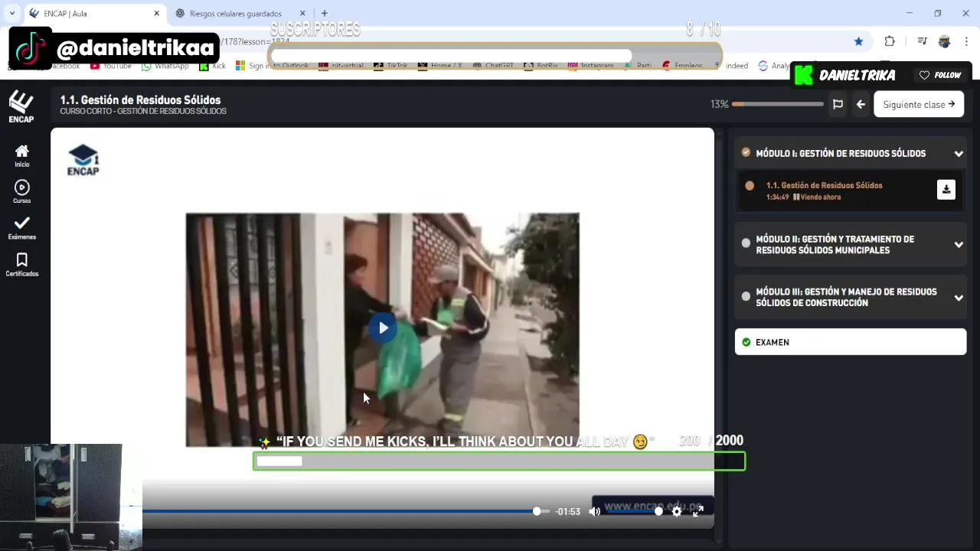Open the WhatsApp bookmark

pyautogui.click(x=165, y=66)
